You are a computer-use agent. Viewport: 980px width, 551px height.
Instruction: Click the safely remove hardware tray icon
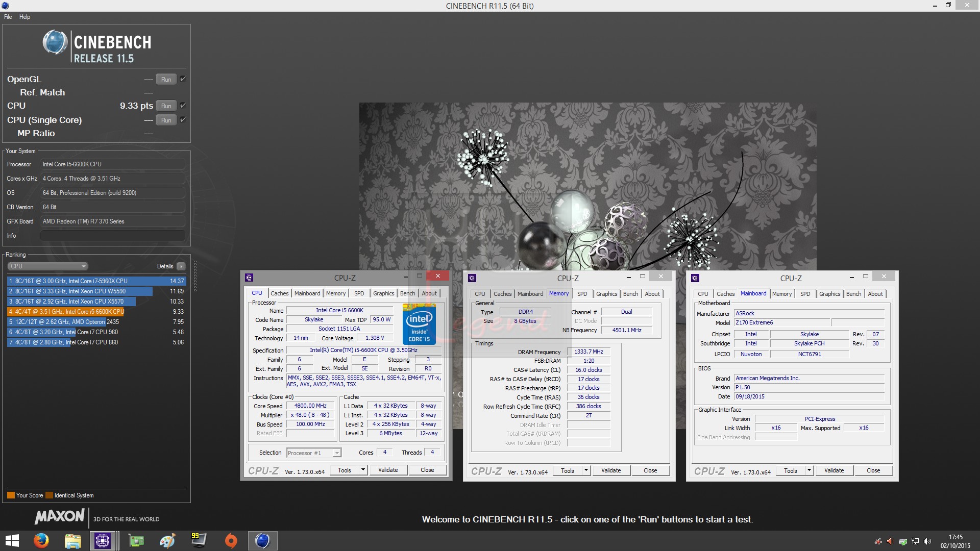point(902,541)
